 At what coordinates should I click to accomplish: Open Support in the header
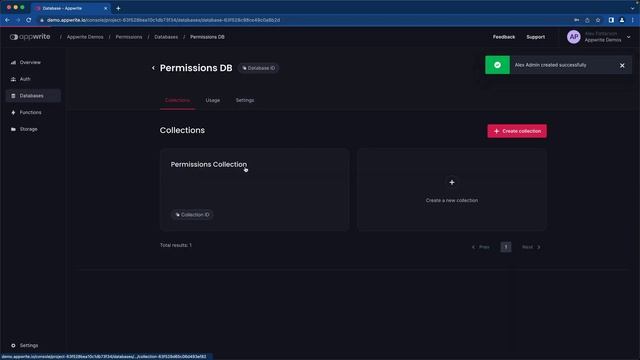click(x=536, y=37)
